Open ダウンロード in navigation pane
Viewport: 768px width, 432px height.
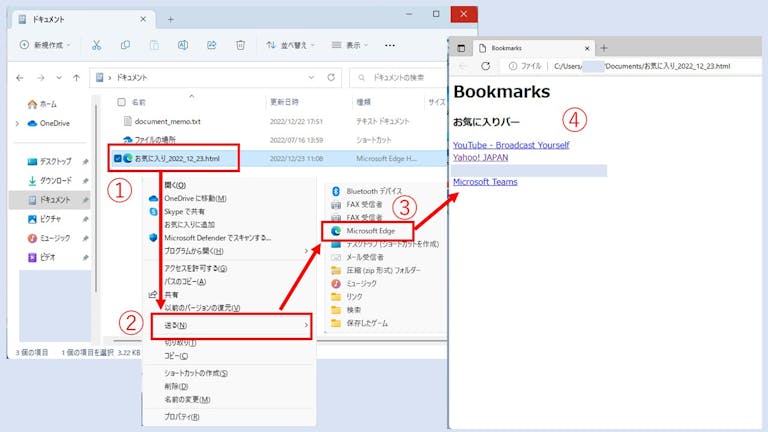click(50, 181)
